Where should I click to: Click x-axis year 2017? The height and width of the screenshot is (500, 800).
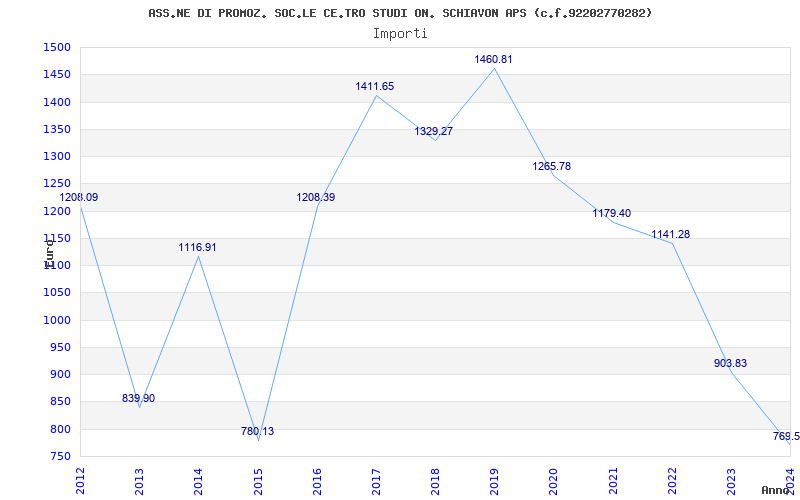point(376,481)
